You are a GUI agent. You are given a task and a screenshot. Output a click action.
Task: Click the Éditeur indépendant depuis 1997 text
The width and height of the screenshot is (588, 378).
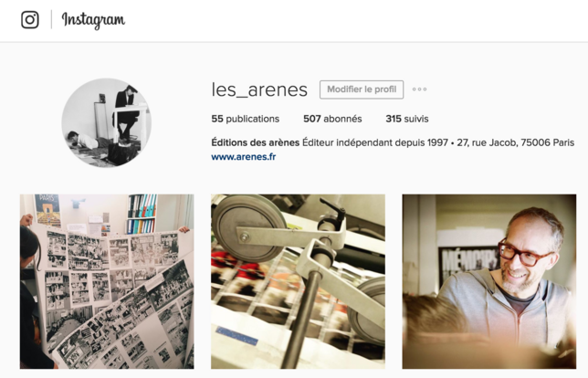click(x=375, y=142)
